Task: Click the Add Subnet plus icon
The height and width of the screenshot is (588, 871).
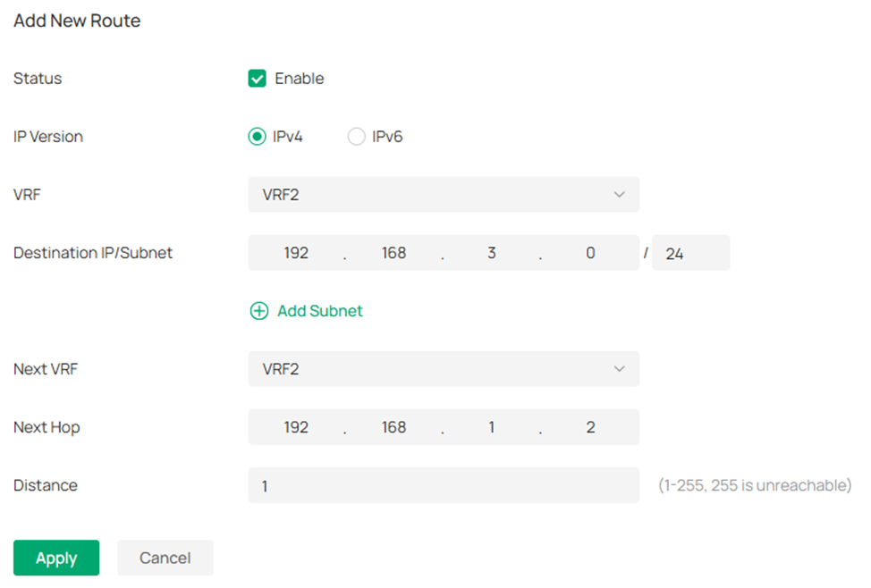Action: pyautogui.click(x=259, y=310)
